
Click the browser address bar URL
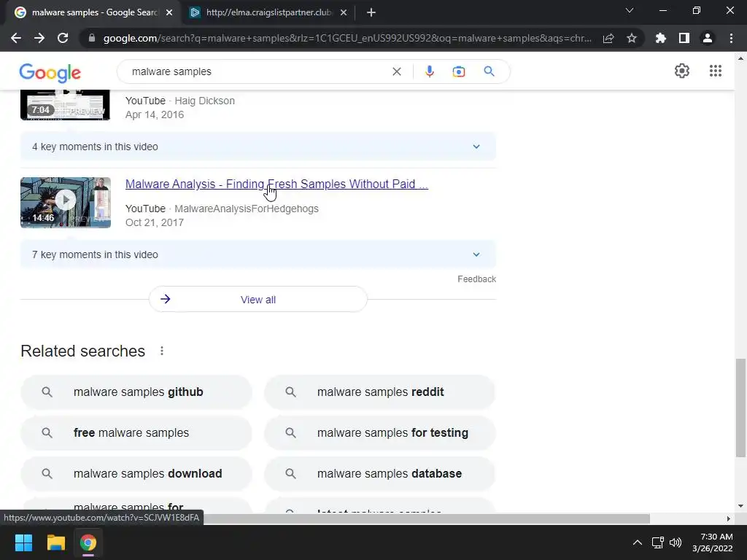coord(347,38)
